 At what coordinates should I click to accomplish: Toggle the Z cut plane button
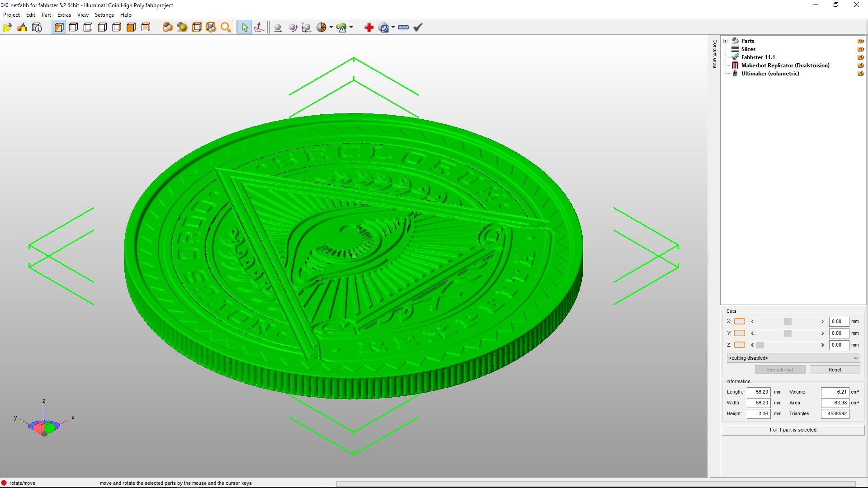(x=740, y=345)
